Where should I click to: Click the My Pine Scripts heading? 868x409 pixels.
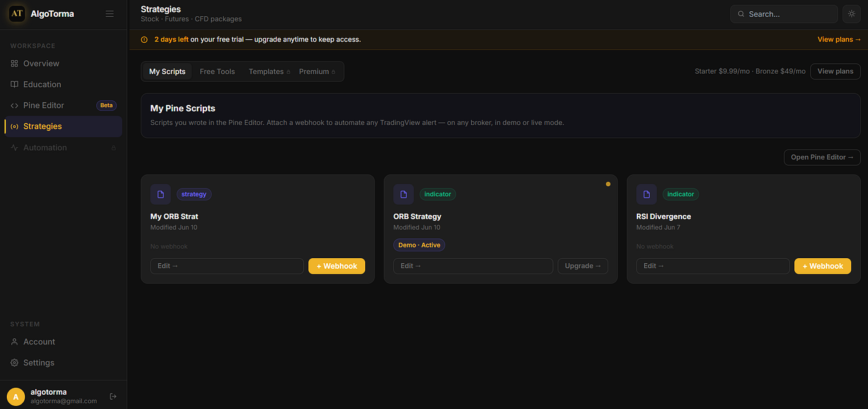click(x=183, y=109)
